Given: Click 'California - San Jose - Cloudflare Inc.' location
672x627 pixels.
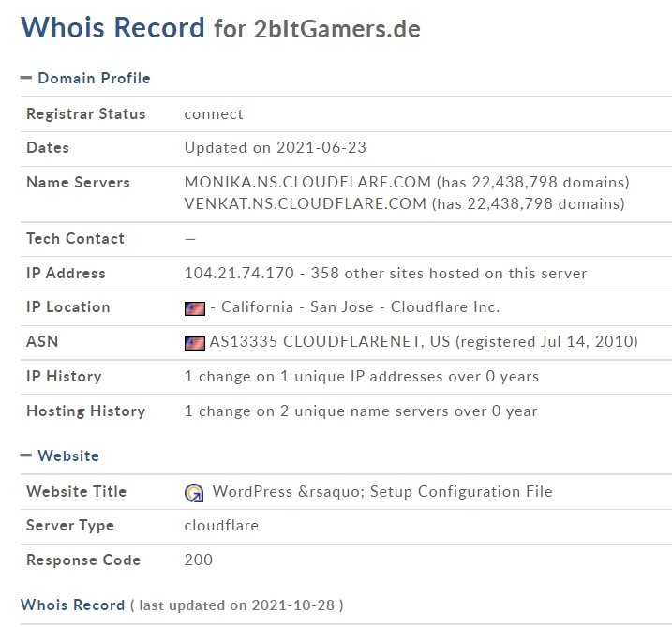Looking at the screenshot, I should pyautogui.click(x=361, y=306).
